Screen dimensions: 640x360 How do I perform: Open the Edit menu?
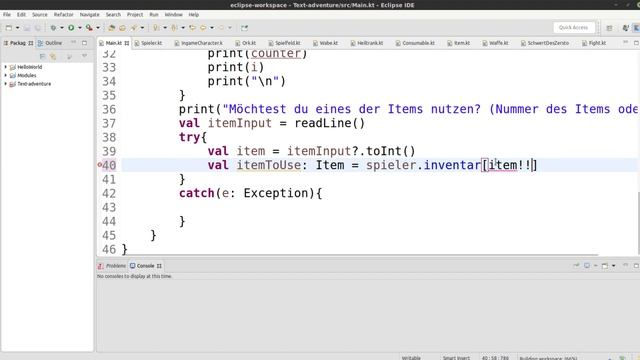coord(21,14)
